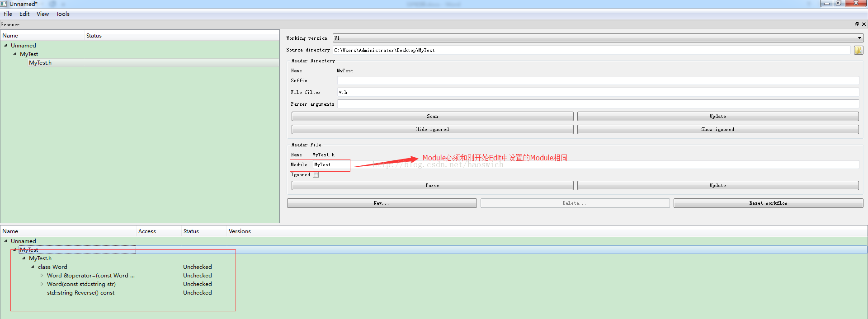
Task: Open the View menu
Action: click(42, 14)
